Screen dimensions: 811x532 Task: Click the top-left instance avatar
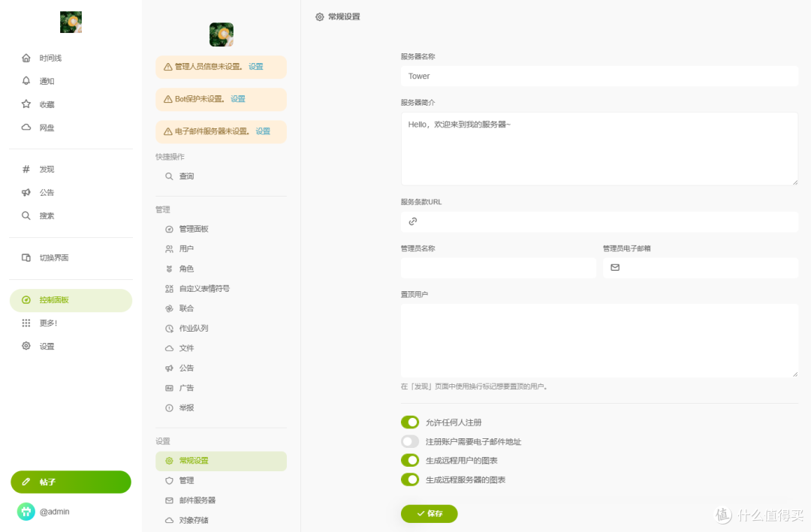(71, 23)
